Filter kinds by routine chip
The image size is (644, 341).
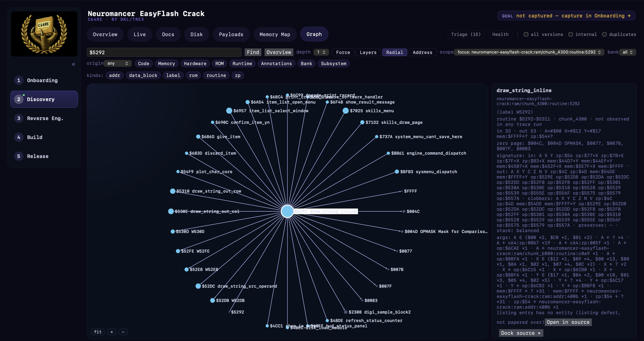216,75
